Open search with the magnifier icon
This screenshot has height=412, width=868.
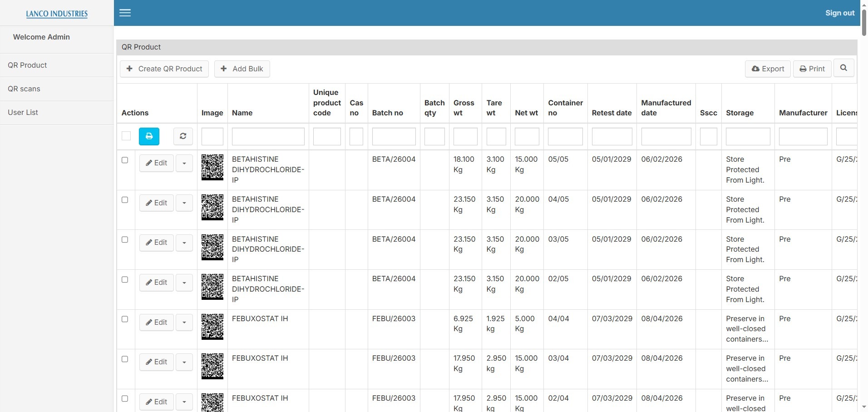tap(843, 68)
